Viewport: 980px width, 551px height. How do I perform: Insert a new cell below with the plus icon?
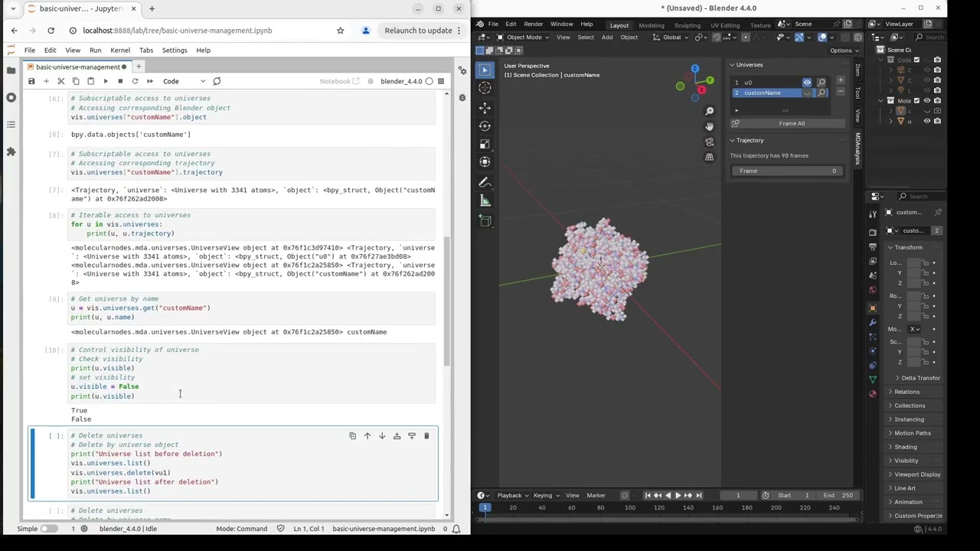[x=46, y=81]
